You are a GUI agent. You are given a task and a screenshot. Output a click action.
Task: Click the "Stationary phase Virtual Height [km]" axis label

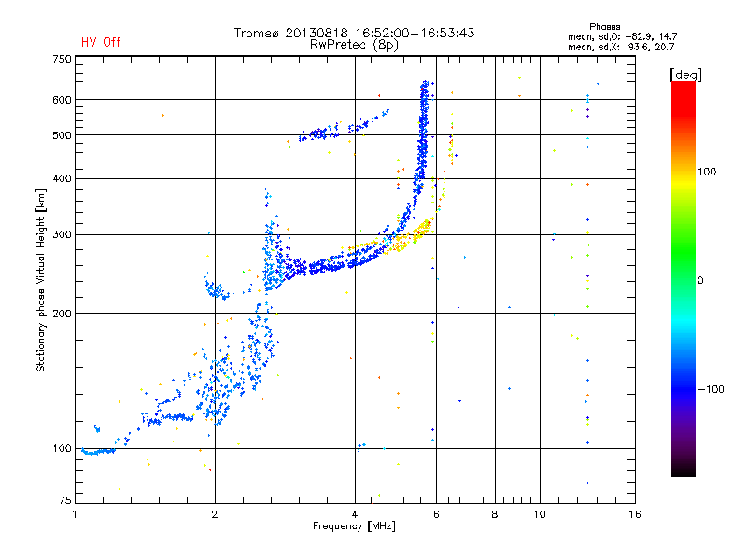(41, 280)
